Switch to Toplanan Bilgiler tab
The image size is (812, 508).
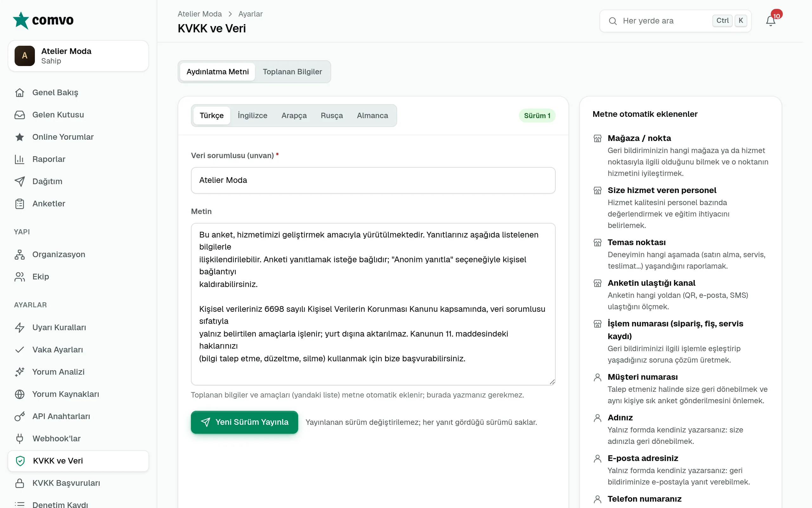click(x=292, y=71)
